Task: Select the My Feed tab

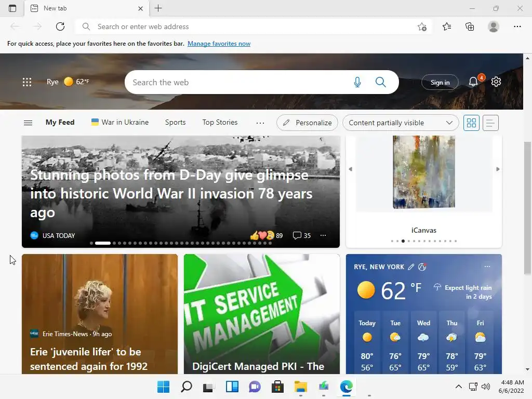Action: click(60, 122)
